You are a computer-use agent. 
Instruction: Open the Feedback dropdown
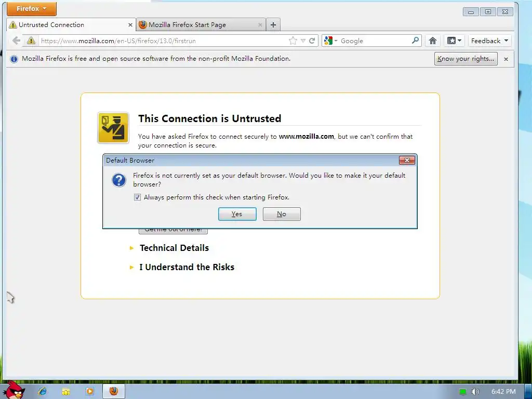coord(489,41)
